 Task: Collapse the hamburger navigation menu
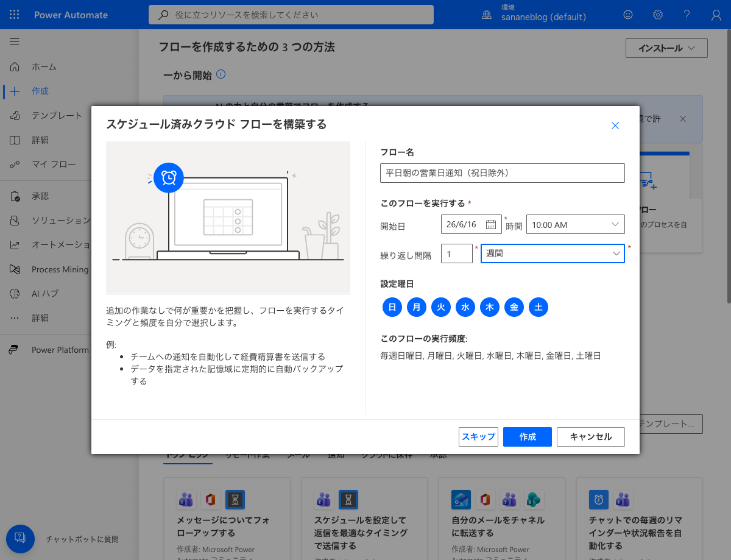tap(15, 41)
